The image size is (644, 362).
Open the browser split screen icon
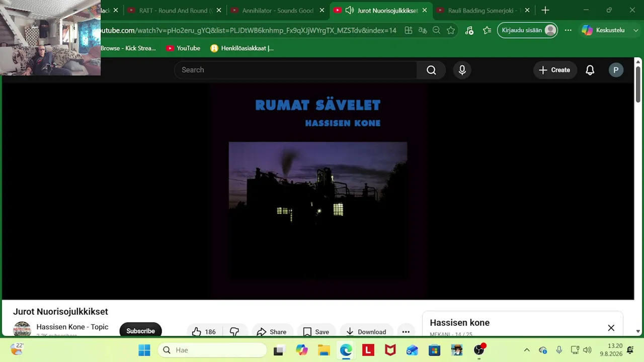click(409, 30)
